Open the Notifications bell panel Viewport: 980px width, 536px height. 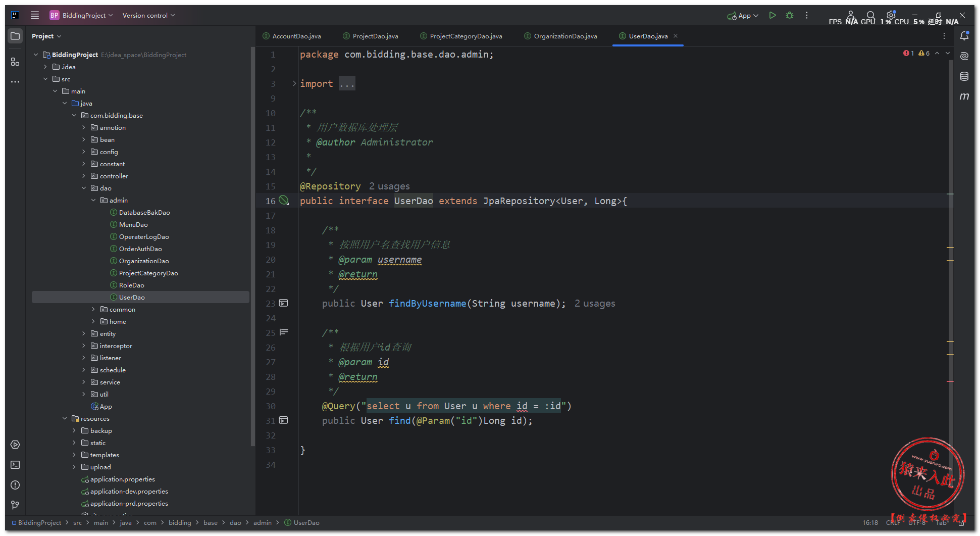point(964,36)
